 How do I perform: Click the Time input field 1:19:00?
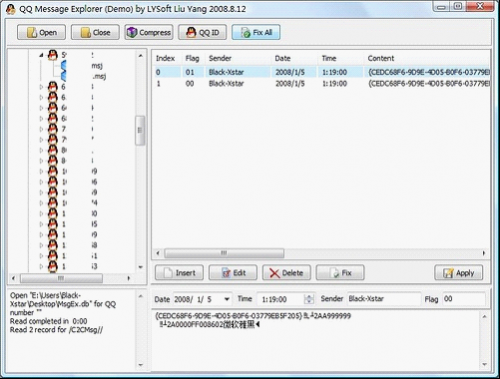tap(281, 299)
